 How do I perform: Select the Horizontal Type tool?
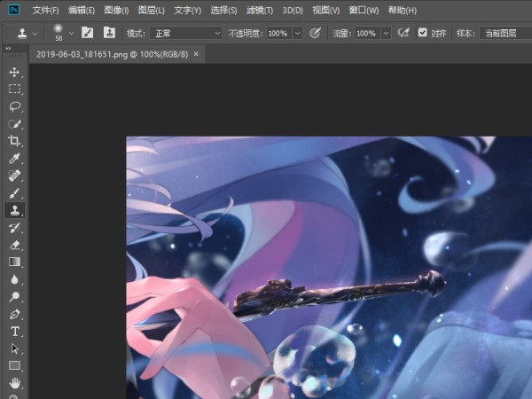[x=14, y=331]
